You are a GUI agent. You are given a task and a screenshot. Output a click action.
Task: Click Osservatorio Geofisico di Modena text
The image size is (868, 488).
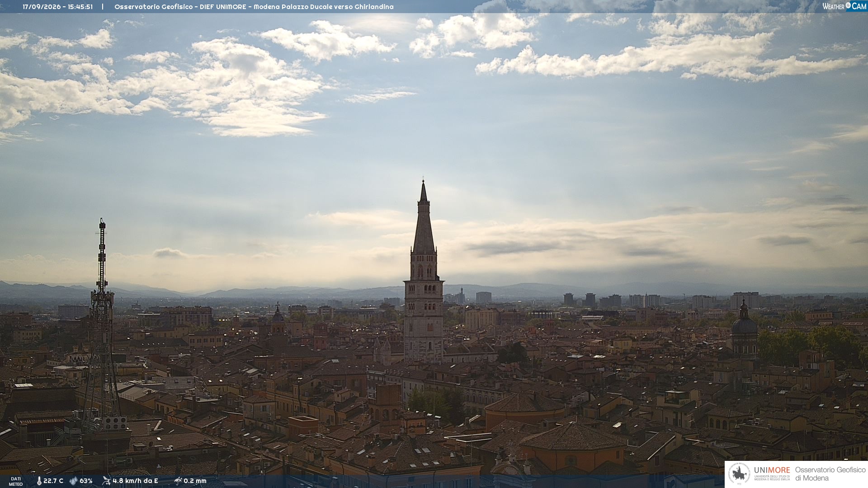click(x=830, y=474)
